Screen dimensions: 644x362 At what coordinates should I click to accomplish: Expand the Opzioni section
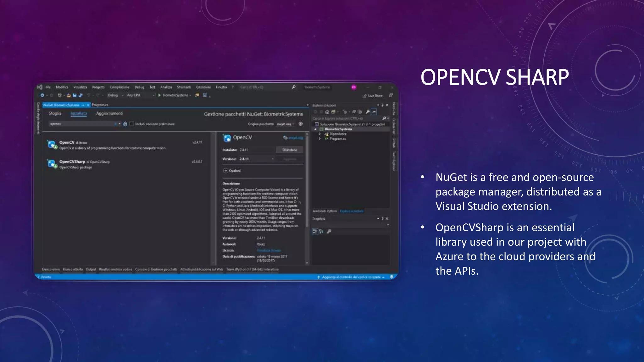point(225,171)
